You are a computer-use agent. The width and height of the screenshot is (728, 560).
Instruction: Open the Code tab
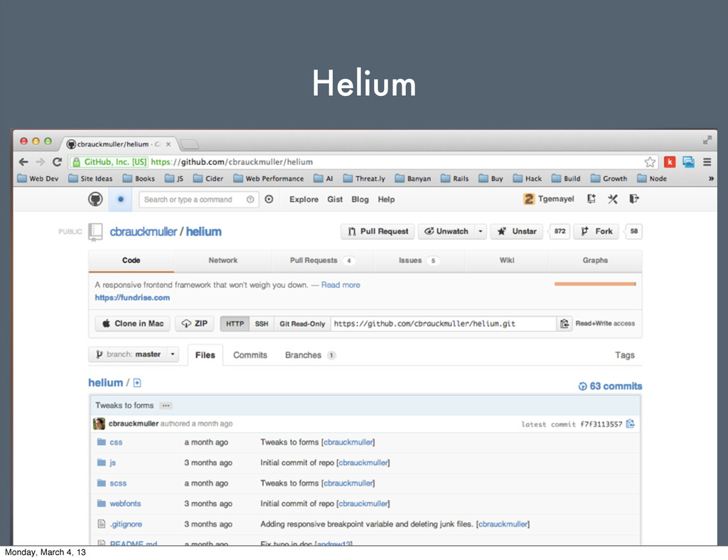(x=131, y=260)
